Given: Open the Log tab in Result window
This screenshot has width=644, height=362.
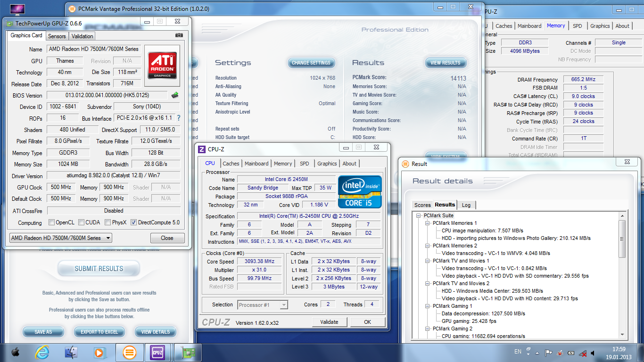Looking at the screenshot, I should click(x=466, y=205).
